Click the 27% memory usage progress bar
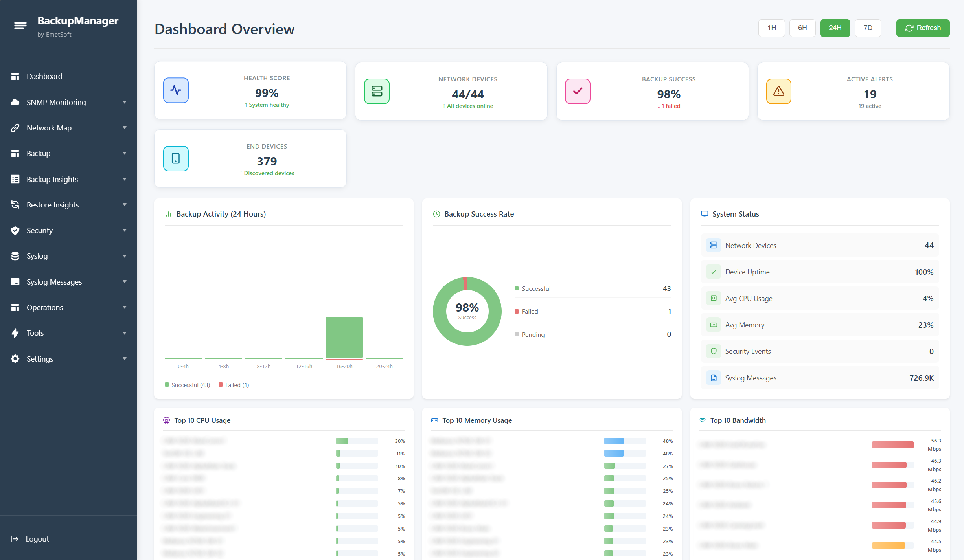Image resolution: width=964 pixels, height=560 pixels. (625, 466)
